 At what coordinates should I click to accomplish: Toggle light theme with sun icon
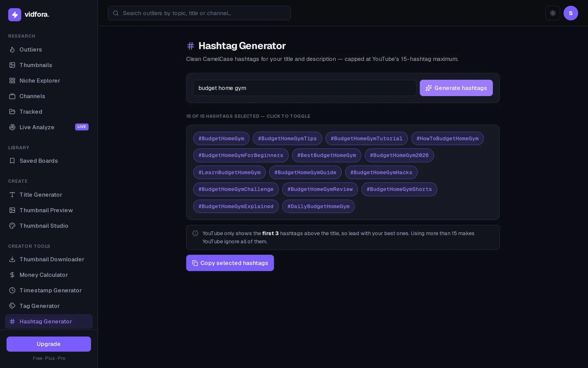(553, 13)
